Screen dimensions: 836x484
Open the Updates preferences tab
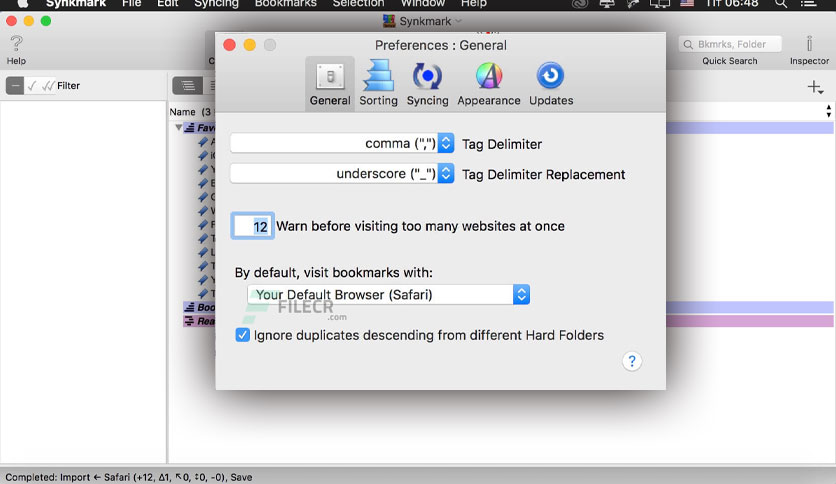click(x=551, y=84)
